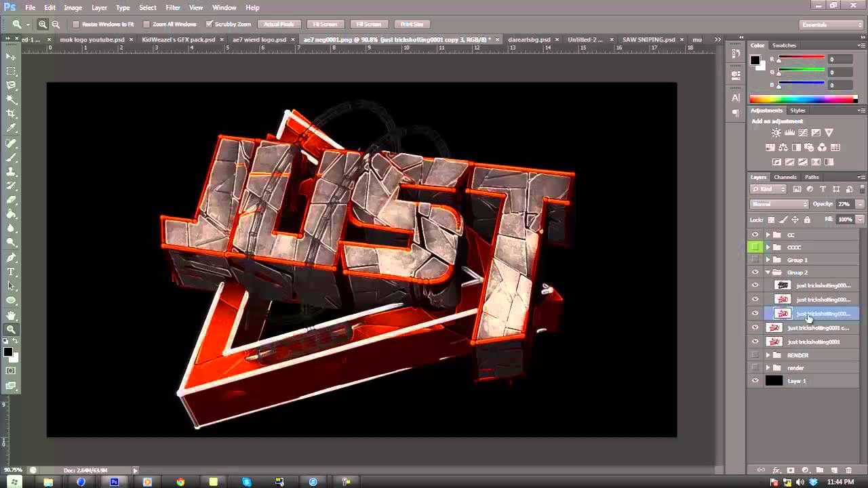Select the Eyedropper tool

click(11, 128)
